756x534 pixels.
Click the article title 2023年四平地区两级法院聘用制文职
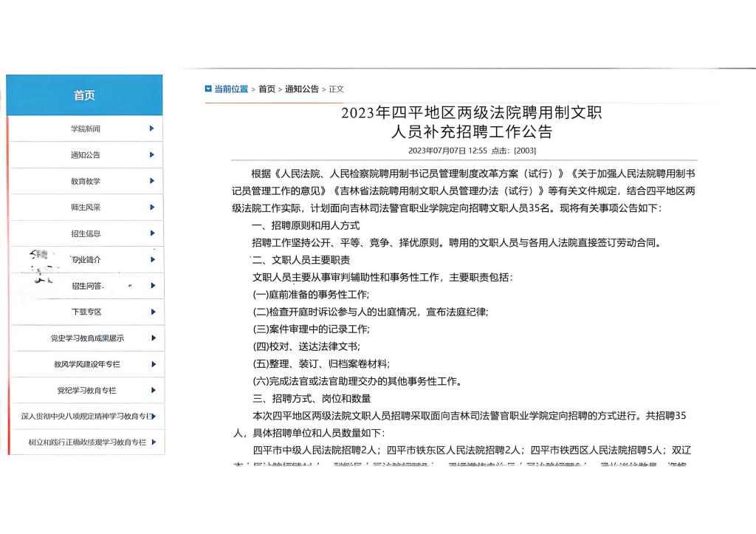click(472, 113)
